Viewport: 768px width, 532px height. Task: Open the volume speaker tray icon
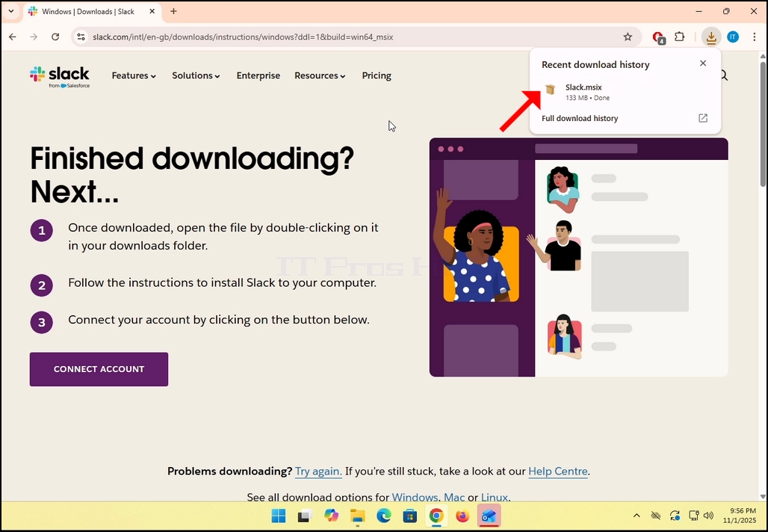(x=708, y=516)
